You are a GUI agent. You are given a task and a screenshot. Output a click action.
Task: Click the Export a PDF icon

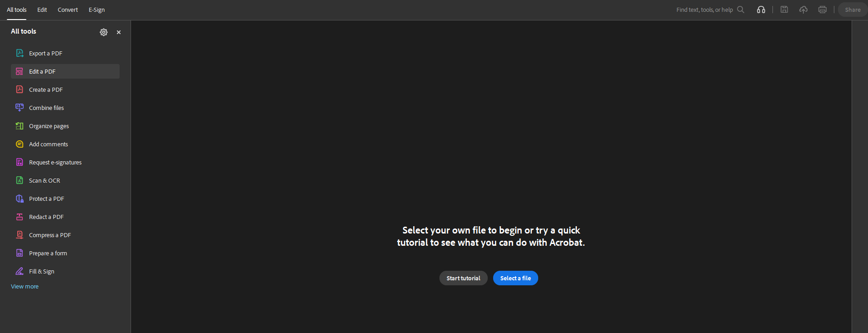pos(20,53)
